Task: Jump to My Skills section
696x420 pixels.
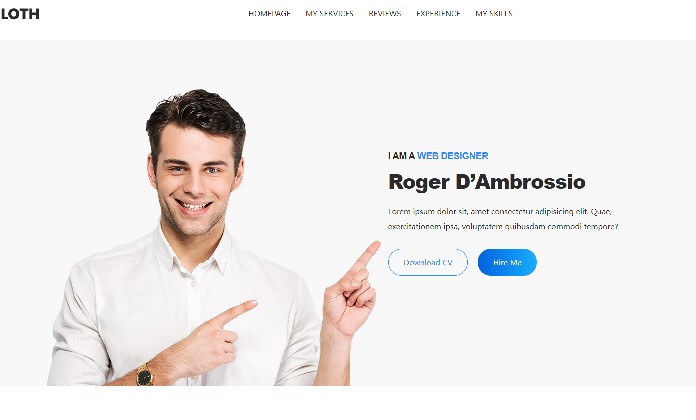Action: pyautogui.click(x=494, y=13)
